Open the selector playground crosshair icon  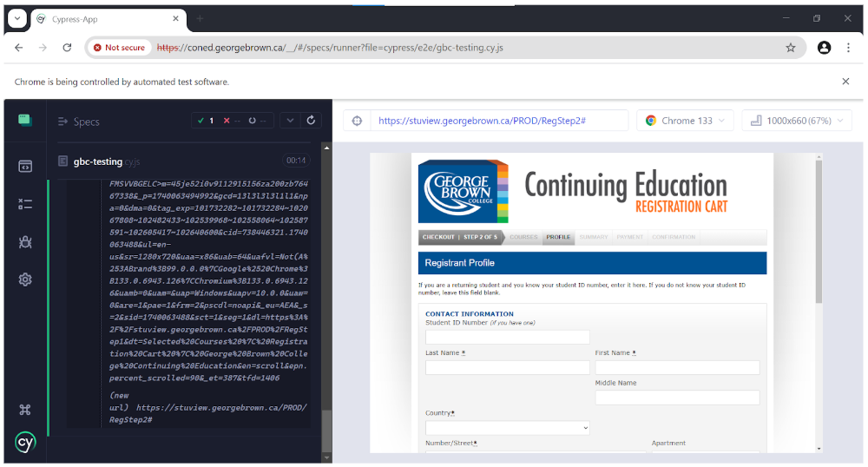coord(357,121)
